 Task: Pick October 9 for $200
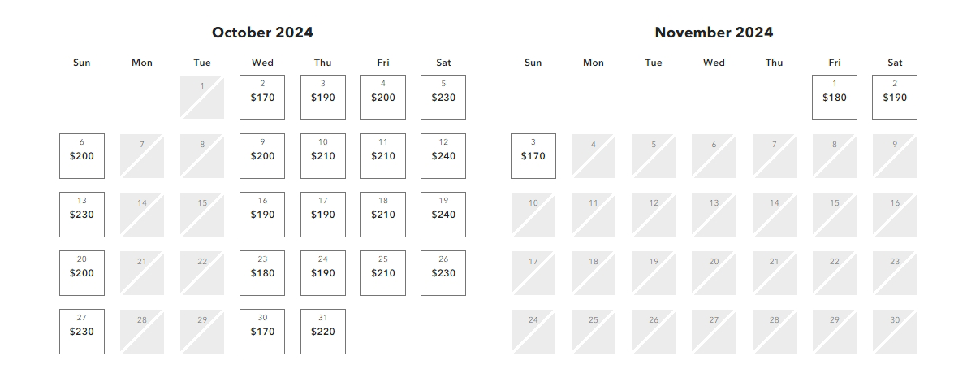(262, 156)
